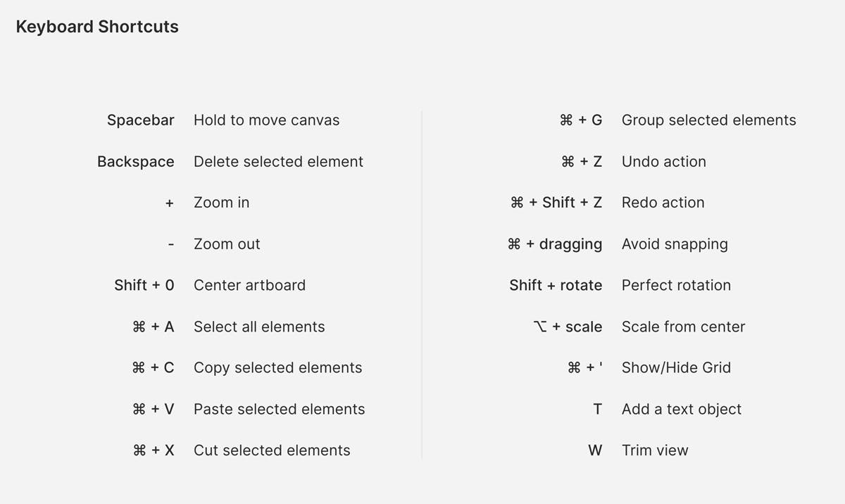Image resolution: width=845 pixels, height=504 pixels.
Task: Click the ⌘ + C shortcut keys
Action: [x=153, y=367]
